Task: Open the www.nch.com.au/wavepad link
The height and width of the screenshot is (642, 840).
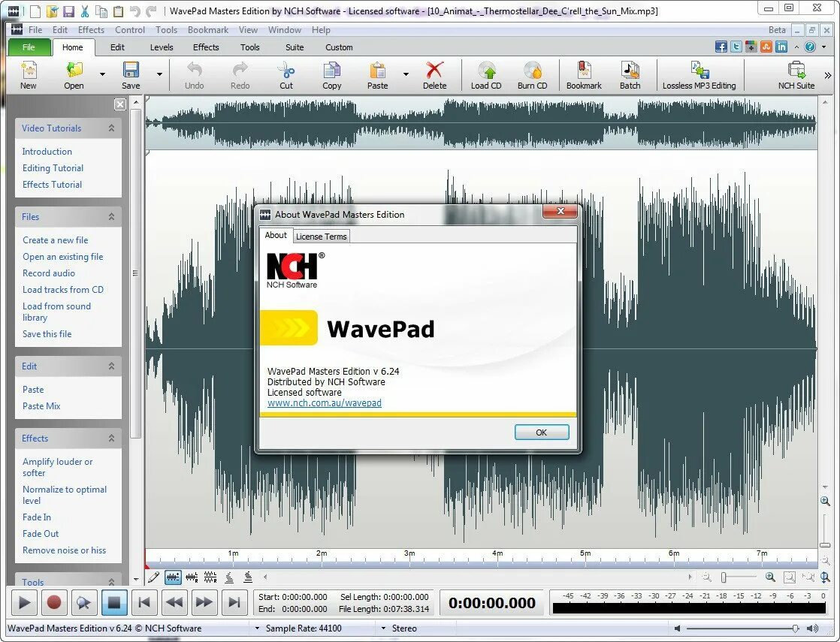Action: pos(324,402)
